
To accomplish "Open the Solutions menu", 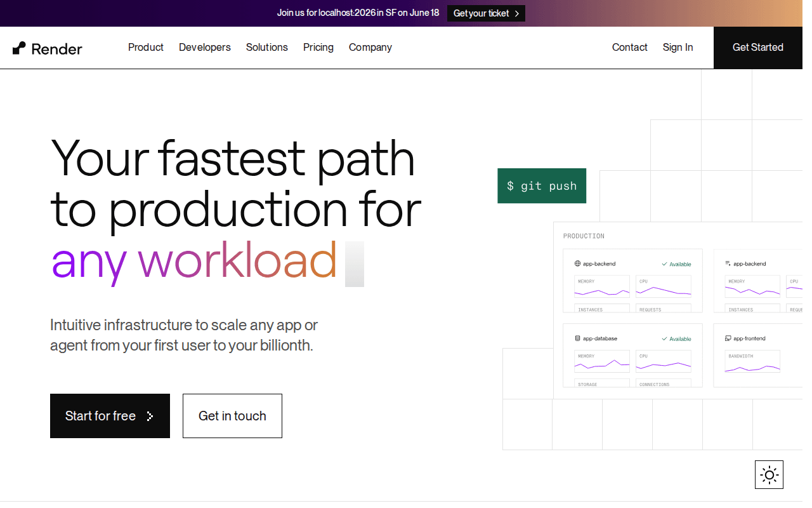I will [x=267, y=48].
